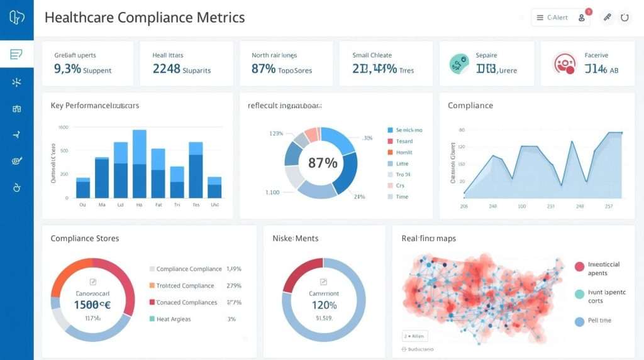Click the app logo in the sidebar
Viewport: 644px width, 360px height.
click(x=16, y=17)
